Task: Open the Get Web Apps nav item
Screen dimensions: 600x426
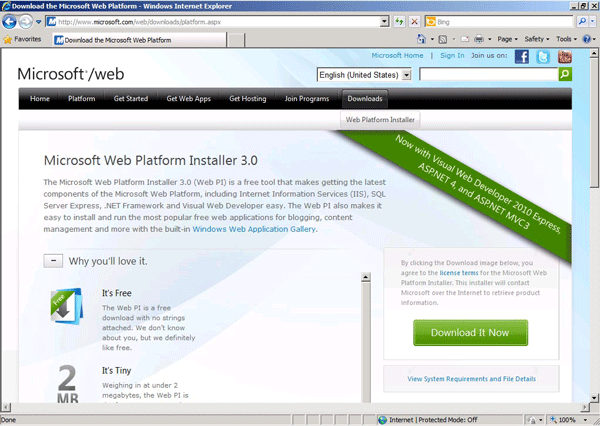Action: pyautogui.click(x=187, y=99)
